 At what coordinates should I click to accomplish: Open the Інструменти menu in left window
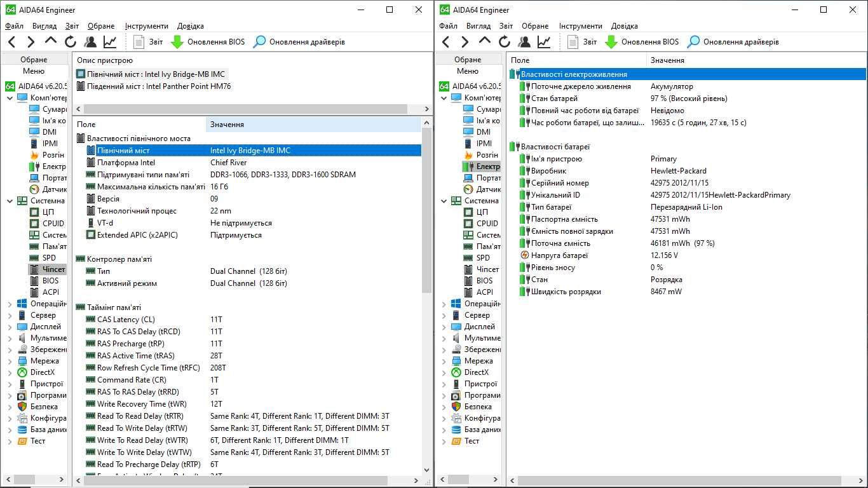tap(147, 26)
